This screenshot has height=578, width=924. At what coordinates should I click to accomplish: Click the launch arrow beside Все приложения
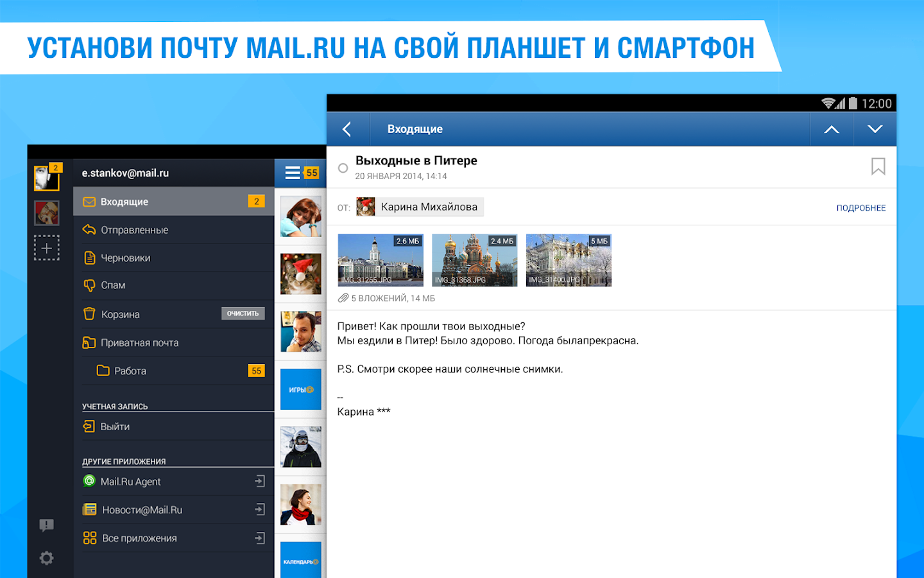[x=260, y=538]
